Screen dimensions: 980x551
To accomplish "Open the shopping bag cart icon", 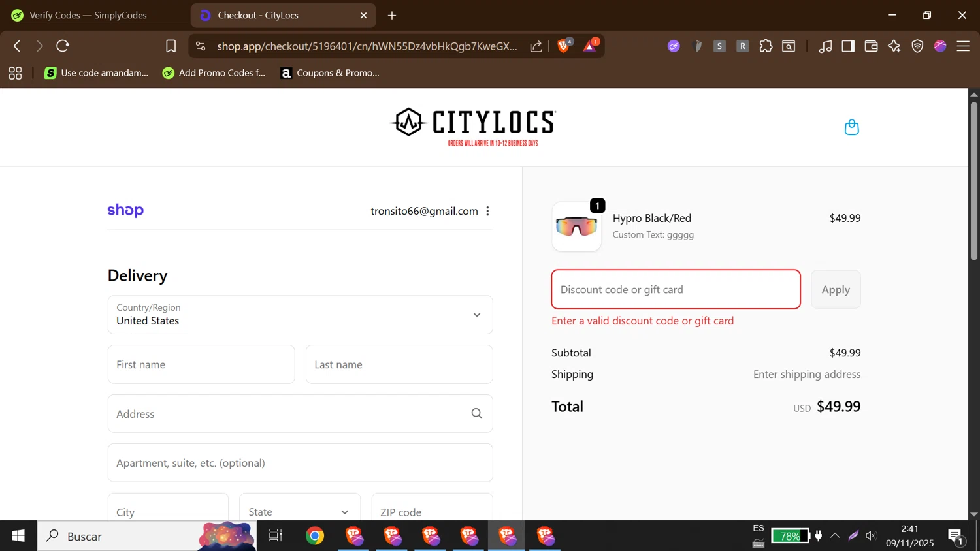I will (x=851, y=127).
